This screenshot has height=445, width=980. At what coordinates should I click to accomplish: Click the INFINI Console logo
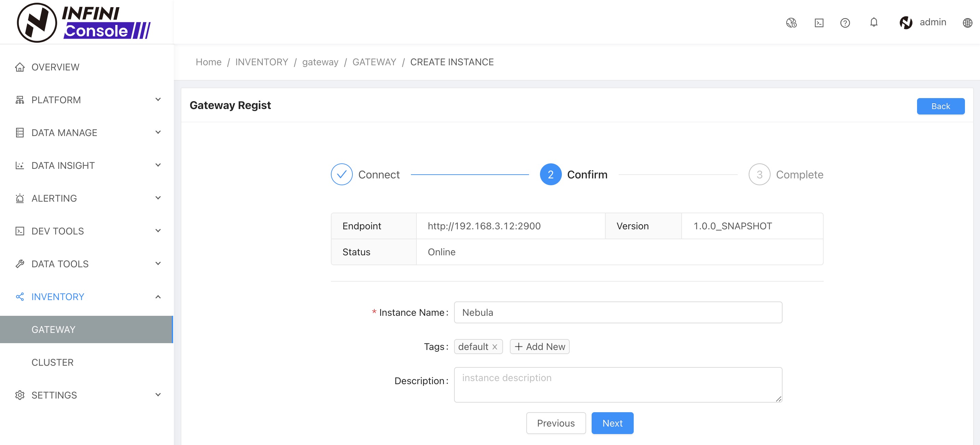[84, 23]
